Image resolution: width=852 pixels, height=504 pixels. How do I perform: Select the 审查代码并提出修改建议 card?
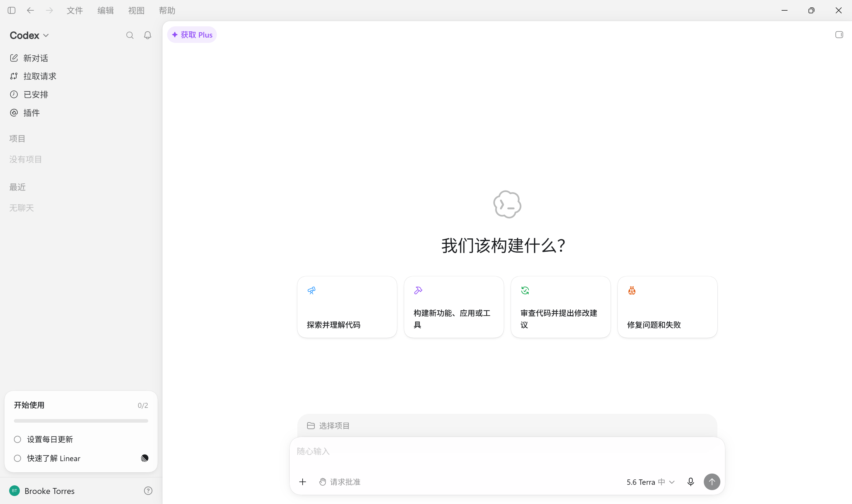(x=561, y=307)
